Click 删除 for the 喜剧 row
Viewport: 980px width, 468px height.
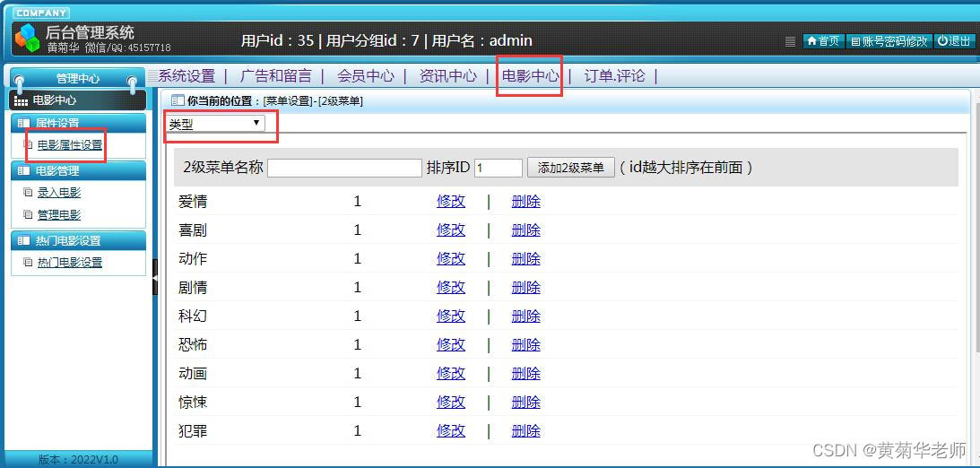[x=525, y=230]
